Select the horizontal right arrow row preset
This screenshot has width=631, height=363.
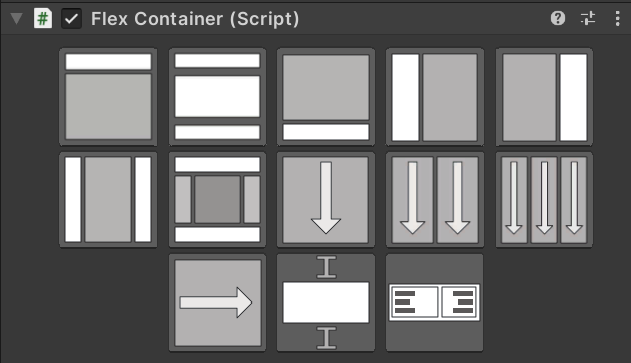click(217, 303)
